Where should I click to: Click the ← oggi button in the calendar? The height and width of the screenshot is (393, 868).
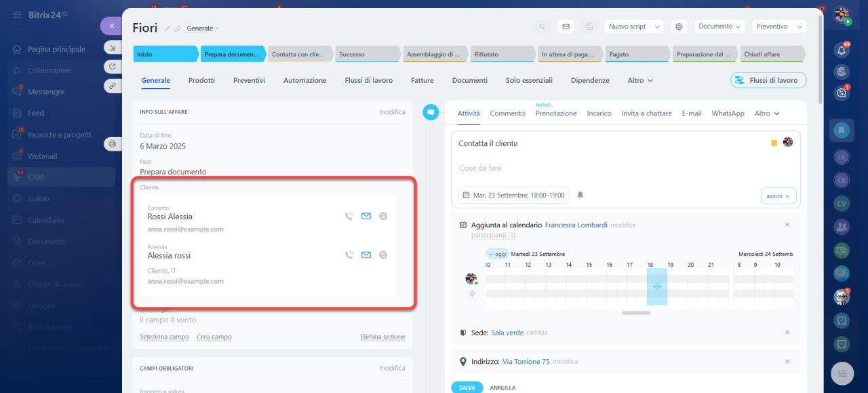[x=496, y=253]
